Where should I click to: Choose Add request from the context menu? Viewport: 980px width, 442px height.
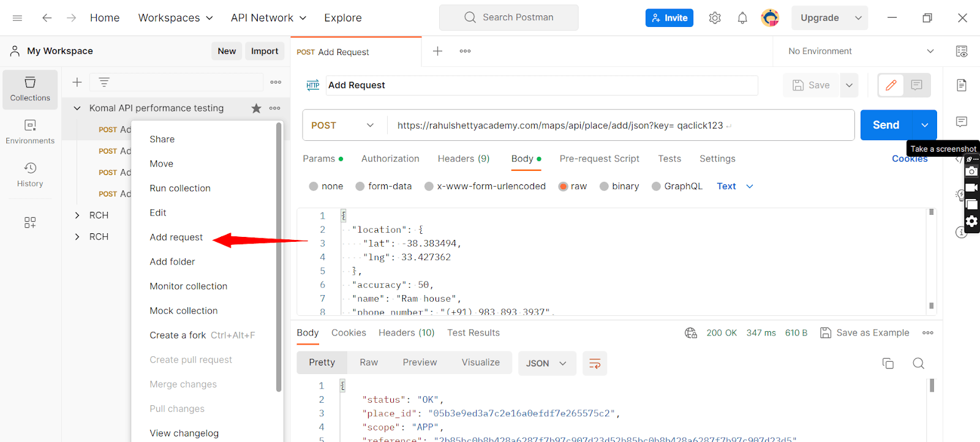176,238
